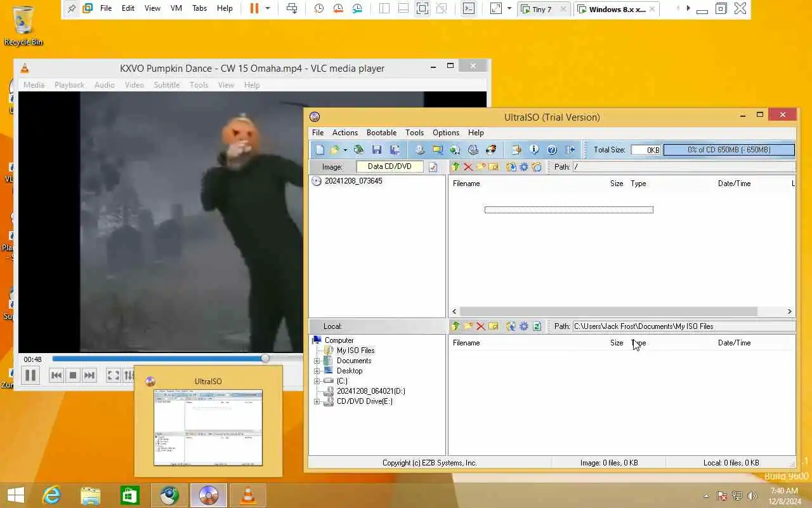Sort image pane by Date/Time column header
Screen dimensions: 812x508
[x=734, y=184]
